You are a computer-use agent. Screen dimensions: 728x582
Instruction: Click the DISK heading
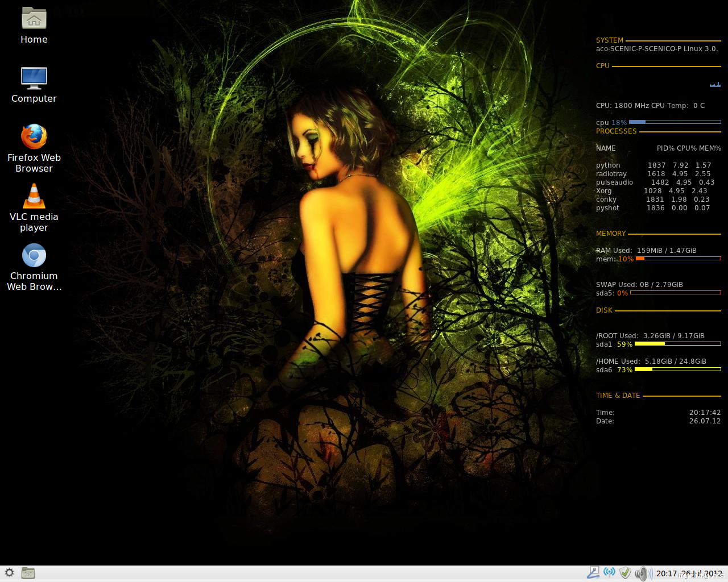coord(604,310)
